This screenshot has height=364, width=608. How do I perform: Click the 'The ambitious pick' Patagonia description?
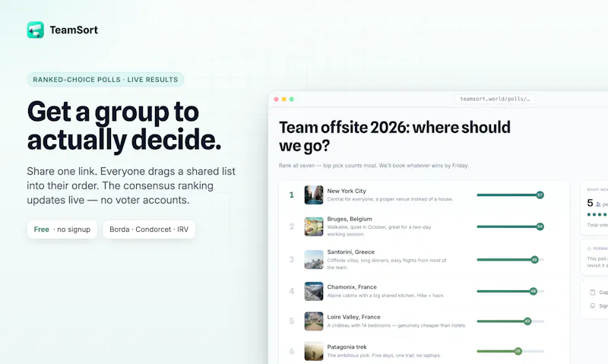(x=384, y=356)
